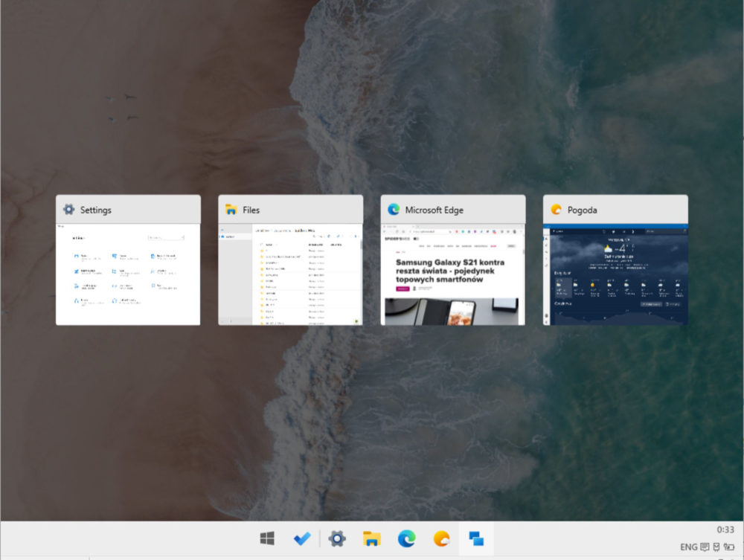Switch input language via ENG indicator
The image size is (744, 560).
(688, 547)
